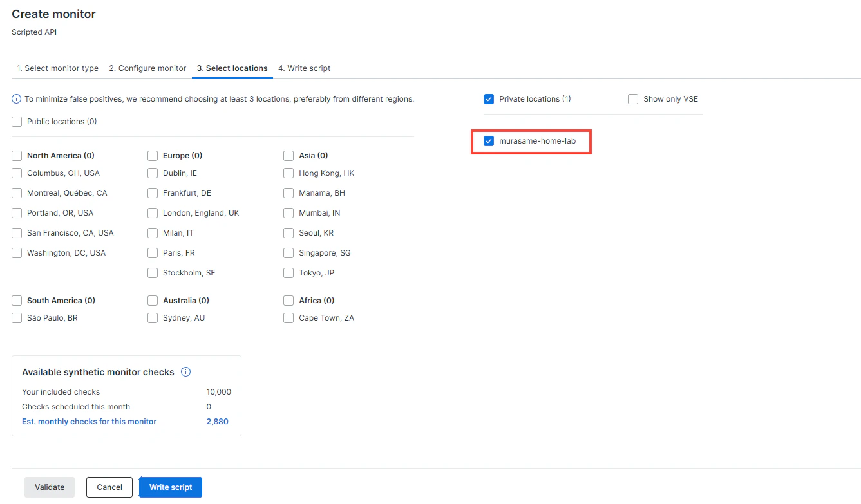Check the Seoul, KR checkbox

(x=289, y=233)
